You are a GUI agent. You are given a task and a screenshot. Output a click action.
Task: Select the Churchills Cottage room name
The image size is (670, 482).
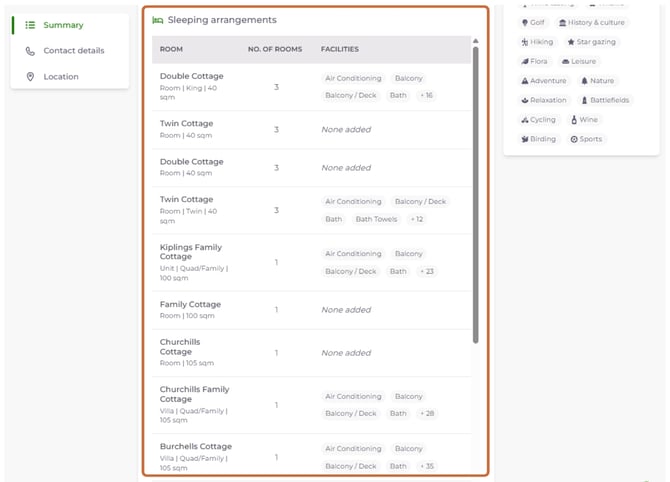[x=180, y=347]
